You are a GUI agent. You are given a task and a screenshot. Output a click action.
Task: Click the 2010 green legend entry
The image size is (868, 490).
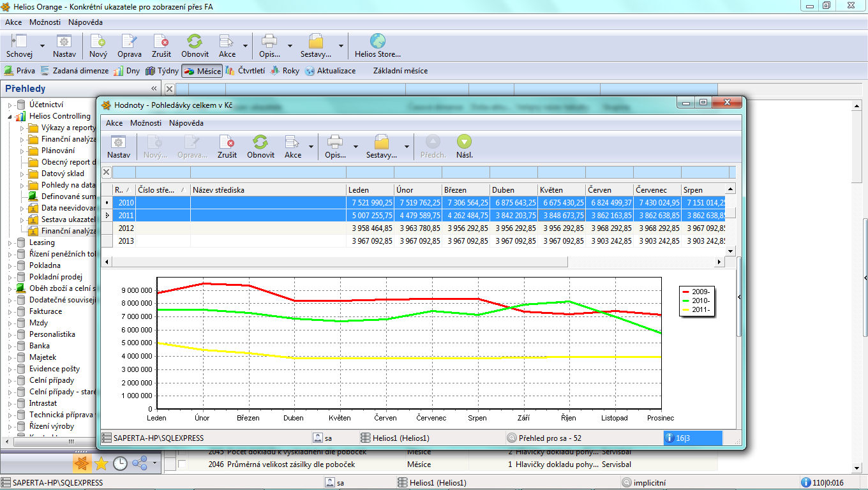(x=695, y=301)
